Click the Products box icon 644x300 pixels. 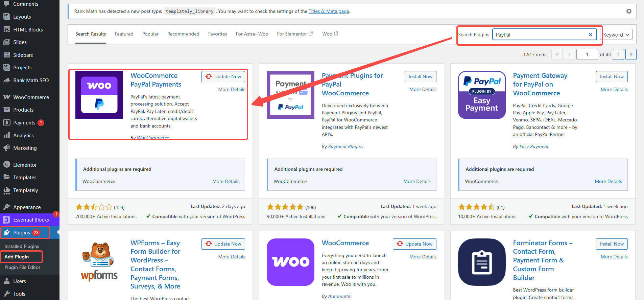tap(7, 110)
